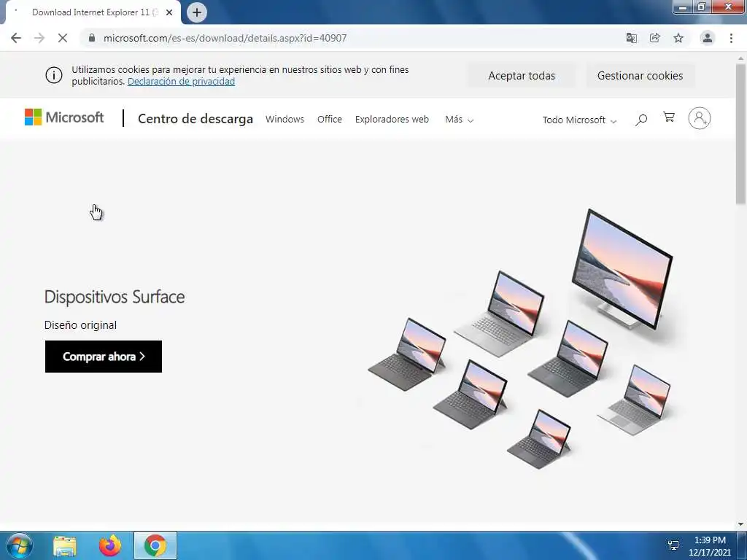Close the Download Internet Explorer 11 tab
This screenshot has height=560, width=747.
click(x=169, y=12)
